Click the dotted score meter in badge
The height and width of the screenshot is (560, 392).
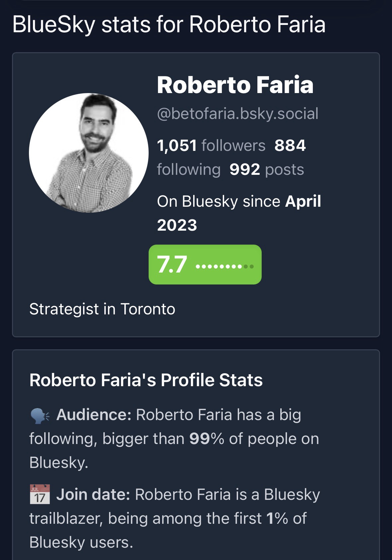click(x=225, y=266)
